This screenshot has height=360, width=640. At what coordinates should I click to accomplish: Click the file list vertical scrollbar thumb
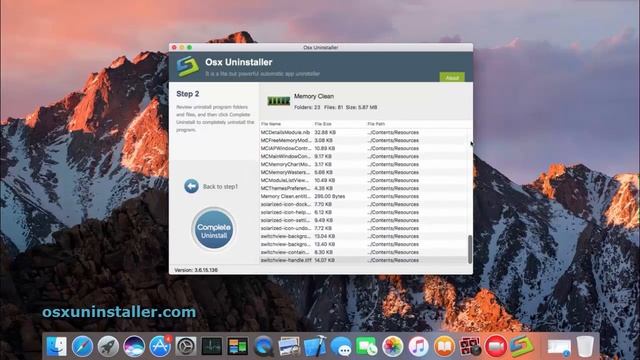click(x=470, y=249)
